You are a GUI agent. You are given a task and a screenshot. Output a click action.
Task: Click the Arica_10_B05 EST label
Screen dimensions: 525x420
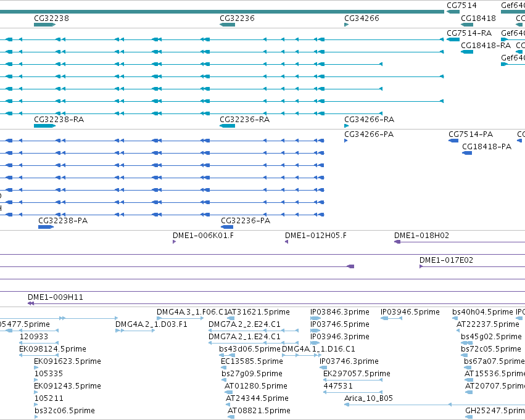point(369,398)
